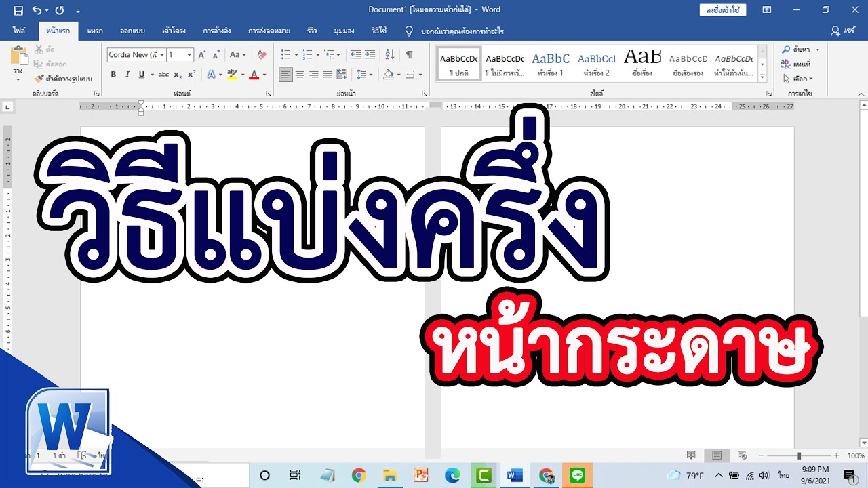This screenshot has height=488, width=868.
Task: Switch to the เค้าโครง (Layout) tab
Action: [x=174, y=31]
